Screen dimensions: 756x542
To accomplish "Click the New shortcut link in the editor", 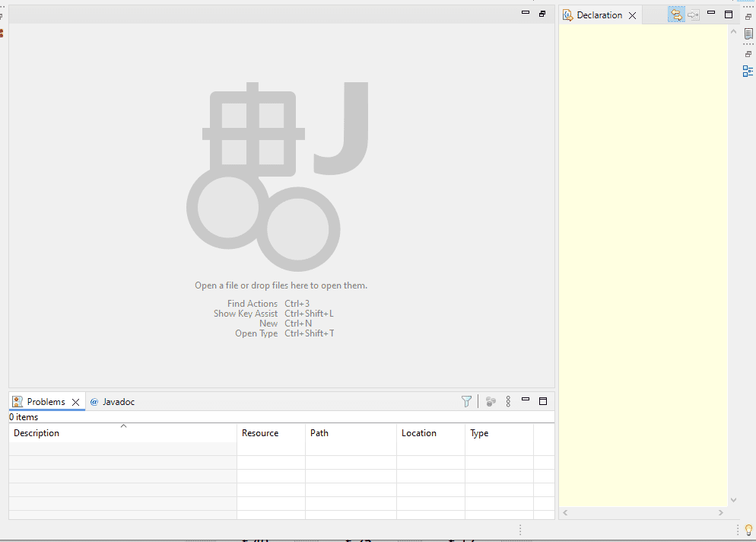I will (268, 324).
